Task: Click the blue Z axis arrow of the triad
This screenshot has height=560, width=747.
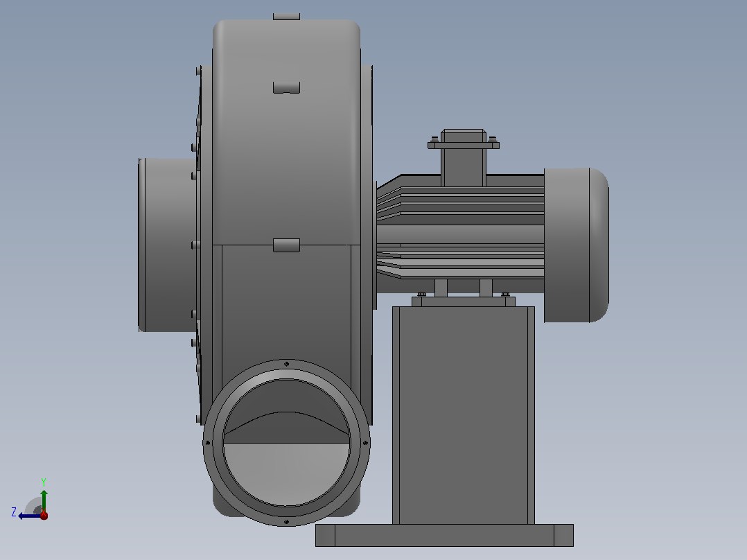Action: click(x=29, y=516)
